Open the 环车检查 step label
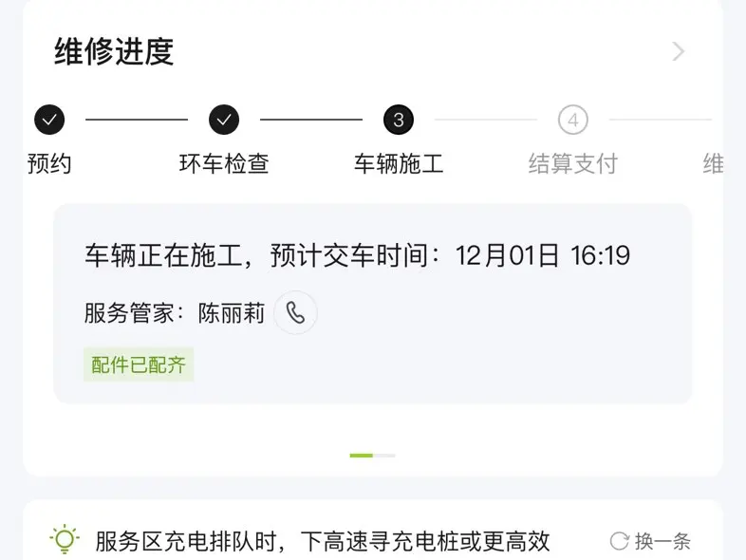The height and width of the screenshot is (560, 746). click(x=224, y=164)
